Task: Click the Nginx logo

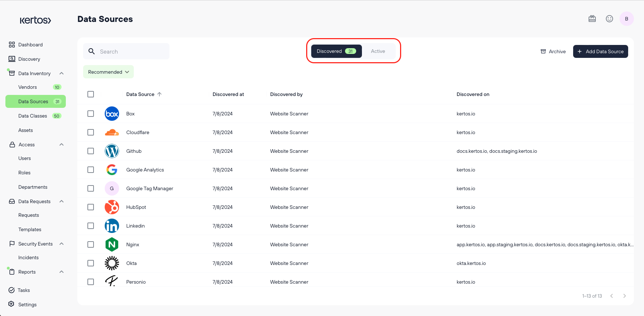Action: click(112, 244)
